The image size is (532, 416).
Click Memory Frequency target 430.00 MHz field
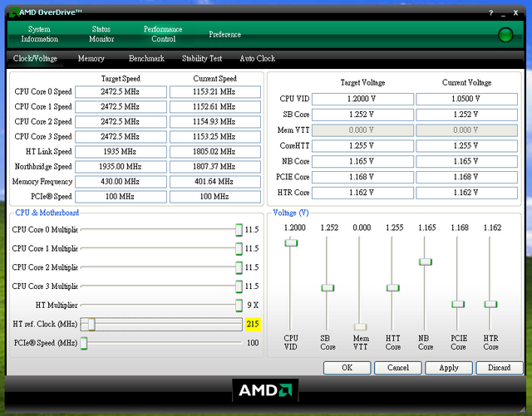(x=121, y=182)
